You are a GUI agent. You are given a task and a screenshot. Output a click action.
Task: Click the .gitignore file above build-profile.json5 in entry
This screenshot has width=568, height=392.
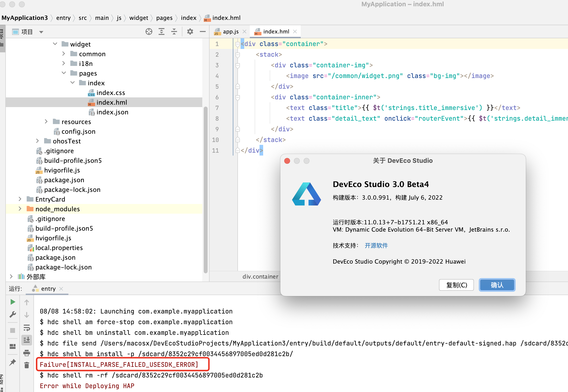pos(55,151)
